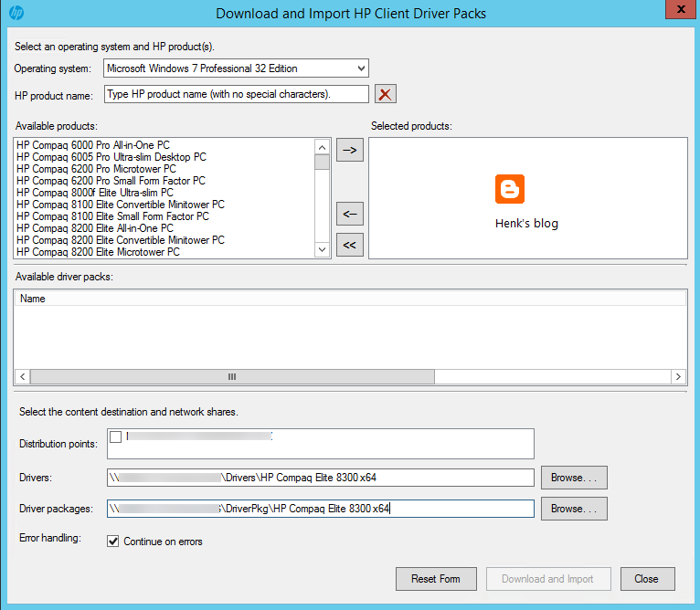Viewport: 700px width, 610px height.
Task: Click the Download and Import button
Action: point(548,579)
